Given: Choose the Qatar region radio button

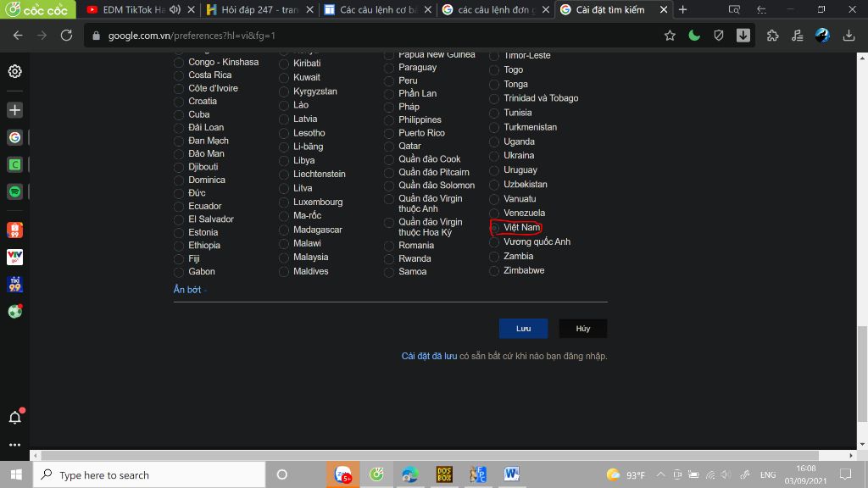Looking at the screenshot, I should (389, 146).
